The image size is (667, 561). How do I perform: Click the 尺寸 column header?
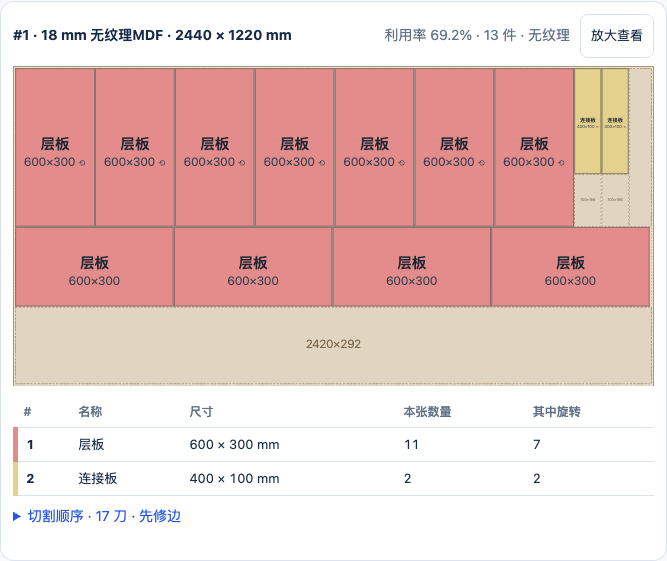click(201, 412)
